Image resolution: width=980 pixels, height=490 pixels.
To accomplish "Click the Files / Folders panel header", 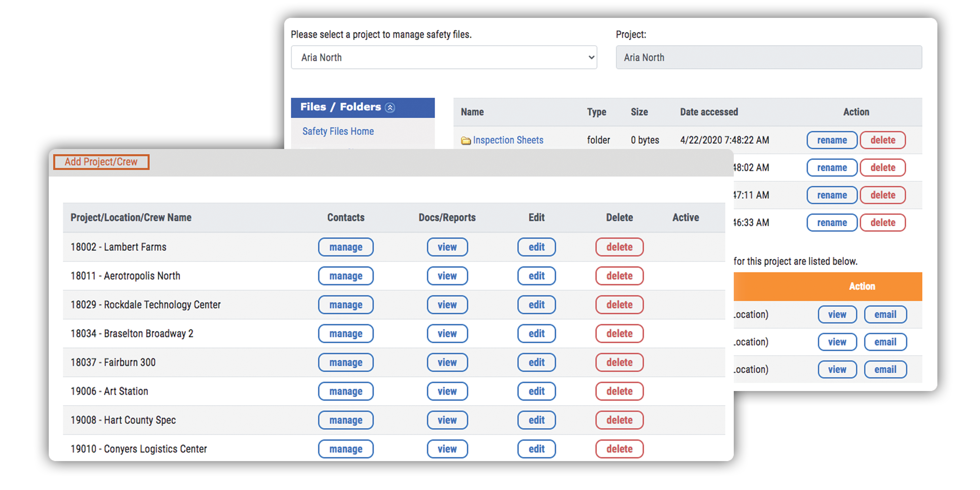I will (x=363, y=108).
